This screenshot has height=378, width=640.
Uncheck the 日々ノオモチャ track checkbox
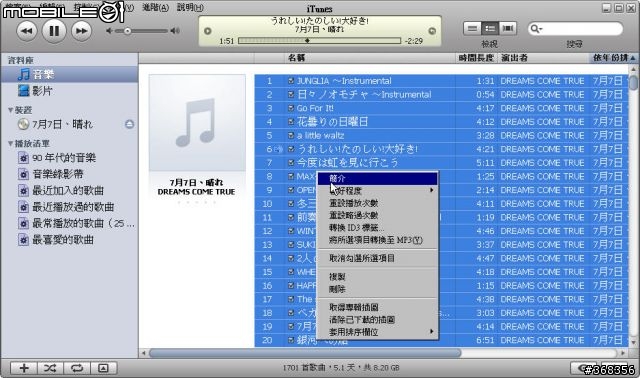(291, 94)
